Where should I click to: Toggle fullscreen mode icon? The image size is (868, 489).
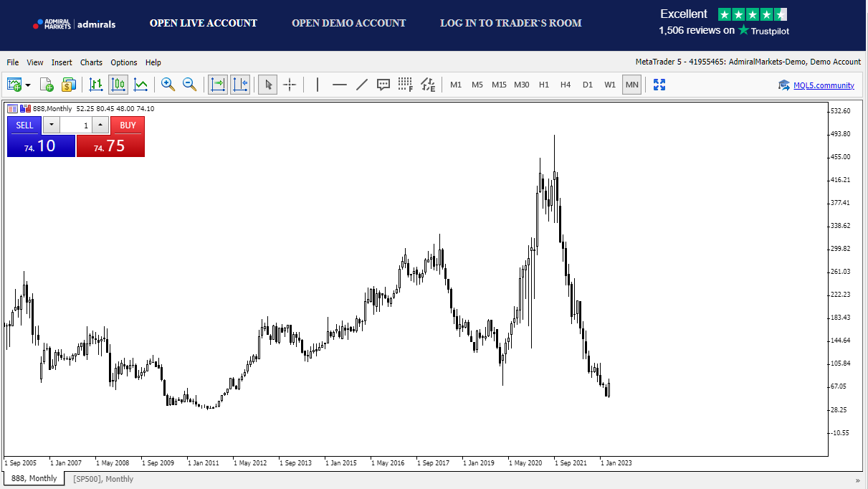pos(659,85)
